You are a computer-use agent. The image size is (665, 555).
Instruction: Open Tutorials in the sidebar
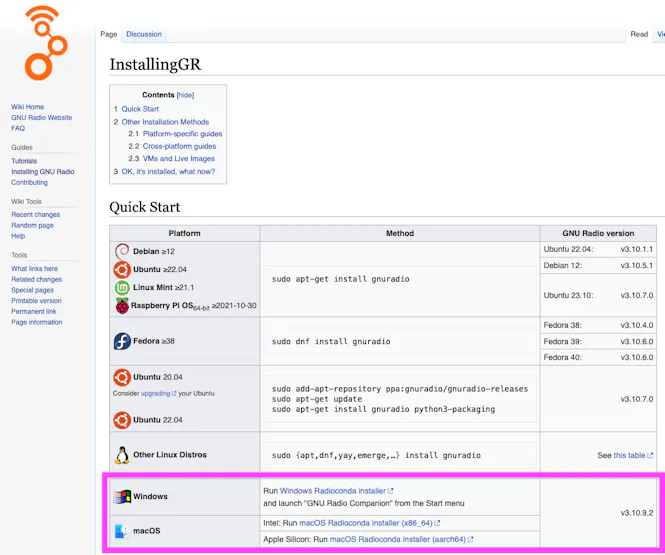[24, 161]
